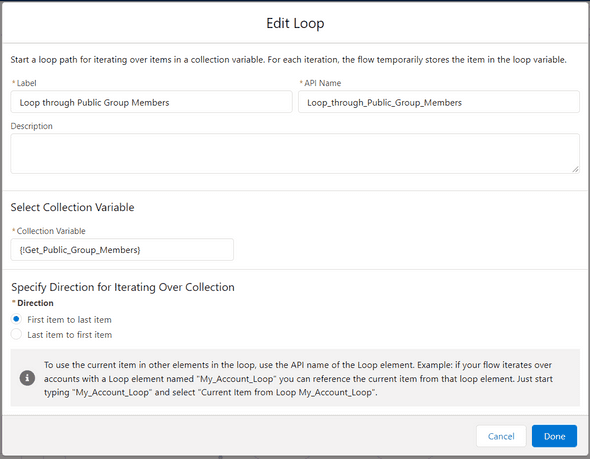
Task: Click the info icon in the tip box
Action: coord(27,378)
